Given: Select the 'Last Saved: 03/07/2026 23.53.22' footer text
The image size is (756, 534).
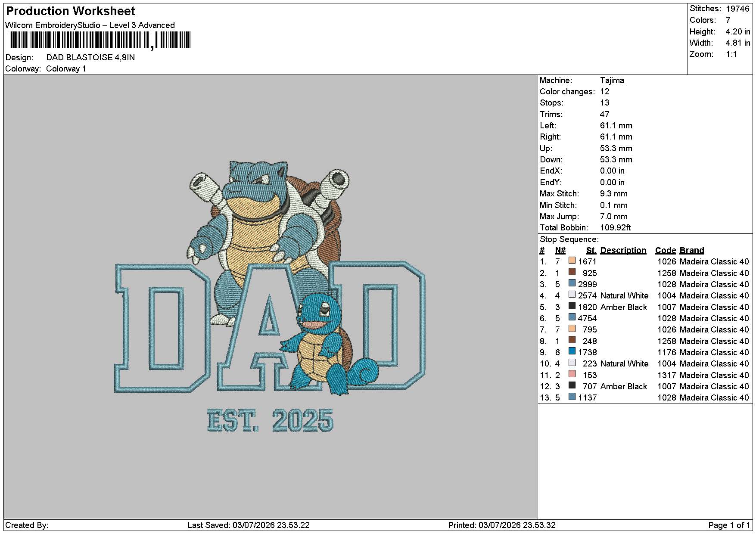Looking at the screenshot, I should pos(249,525).
